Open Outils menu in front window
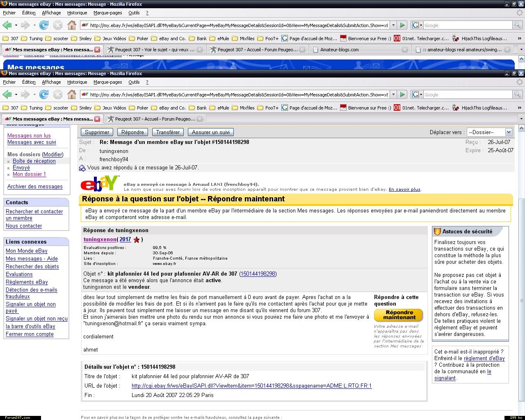Image resolution: width=525 pixels, height=420 pixels. (134, 82)
